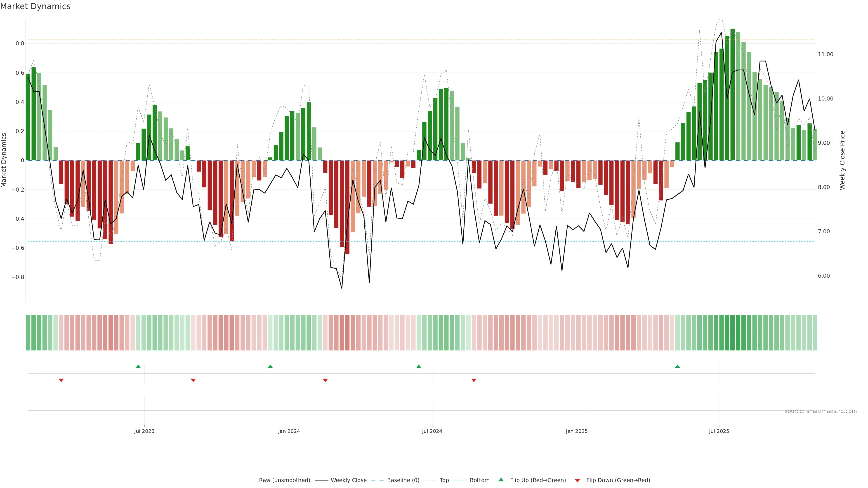Click the Flip Down triangle in the legend
The height and width of the screenshot is (488, 868).
coord(577,480)
